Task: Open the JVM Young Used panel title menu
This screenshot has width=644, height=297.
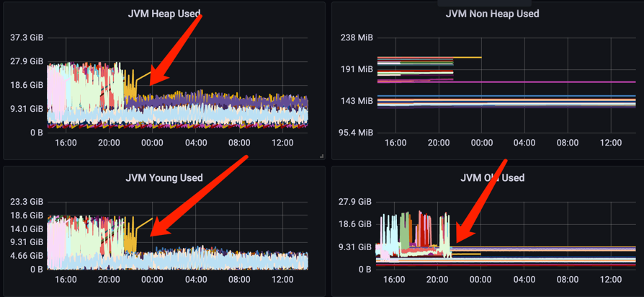Action: (x=164, y=178)
